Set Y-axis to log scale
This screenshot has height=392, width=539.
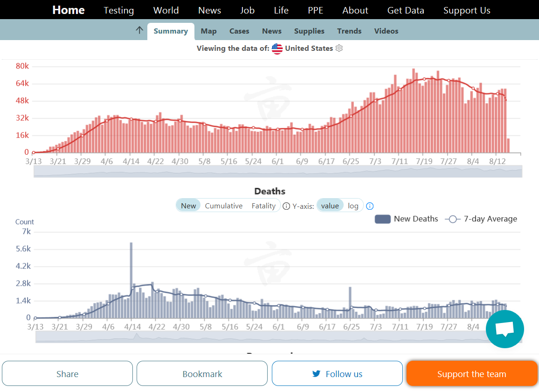(x=353, y=206)
